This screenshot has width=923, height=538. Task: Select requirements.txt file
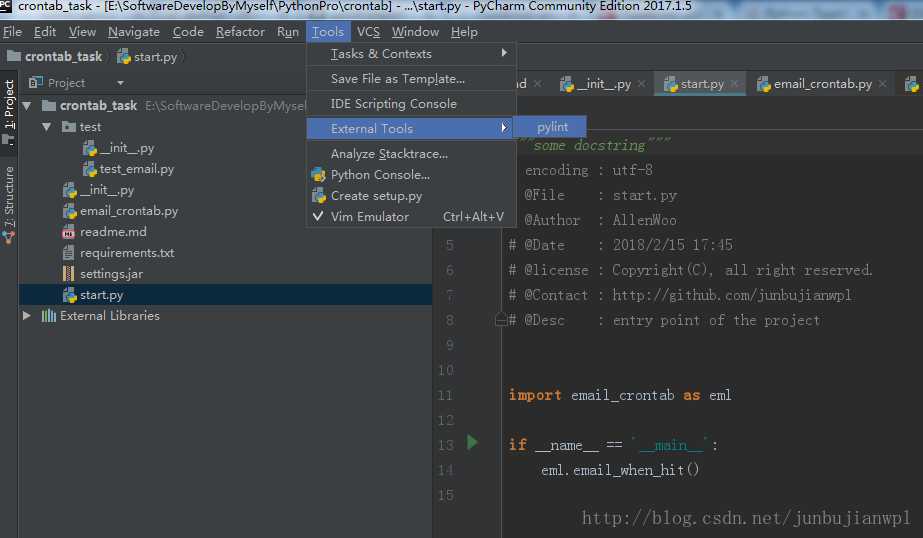(x=127, y=253)
